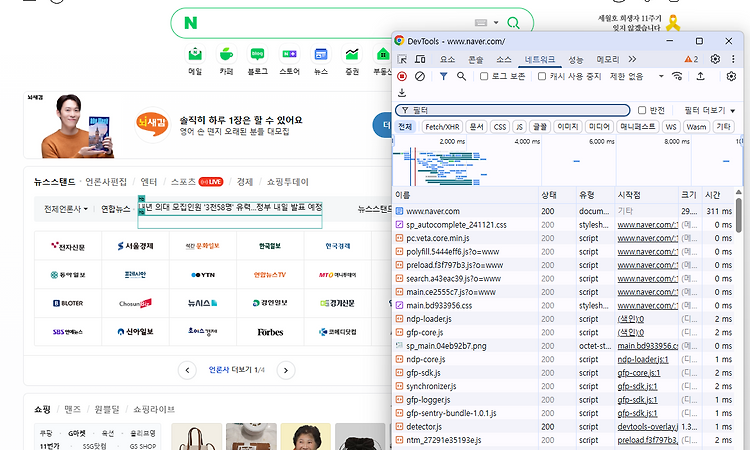The height and width of the screenshot is (450, 750).
Task: Open the Forbes press logo
Action: pyautogui.click(x=270, y=332)
